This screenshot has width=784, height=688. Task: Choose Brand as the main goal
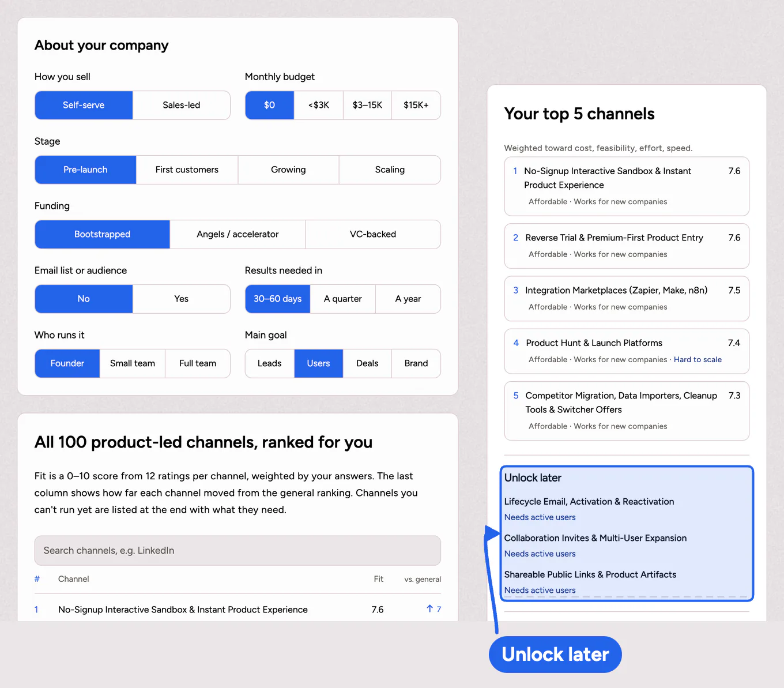pos(416,363)
